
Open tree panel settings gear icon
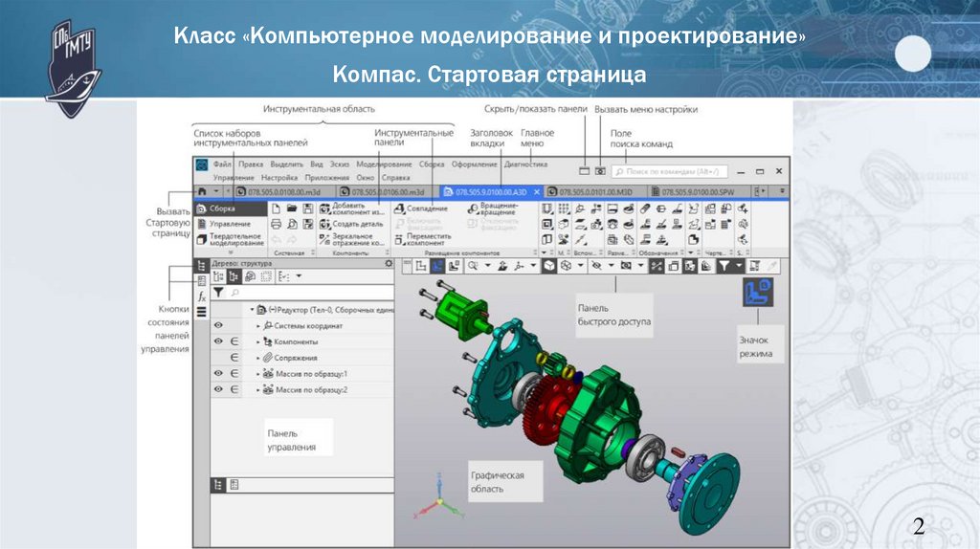[x=389, y=264]
